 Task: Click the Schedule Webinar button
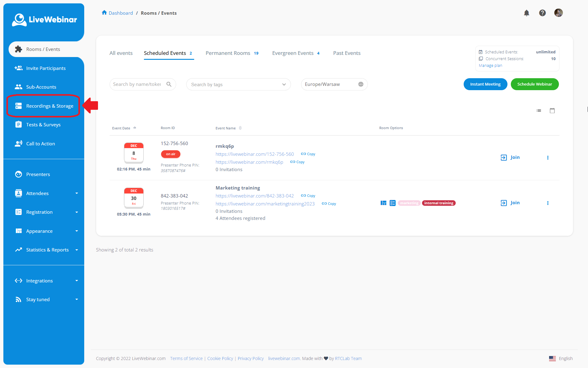pos(534,84)
